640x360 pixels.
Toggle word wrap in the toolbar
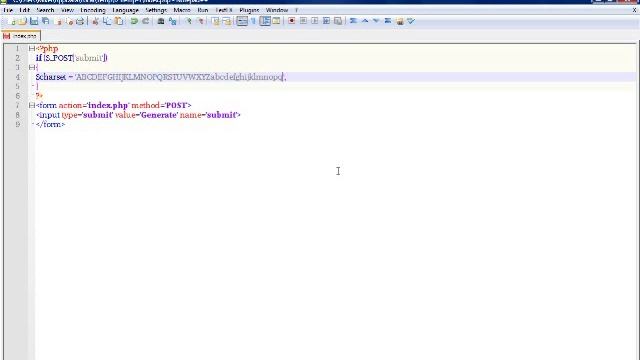pos(242,21)
